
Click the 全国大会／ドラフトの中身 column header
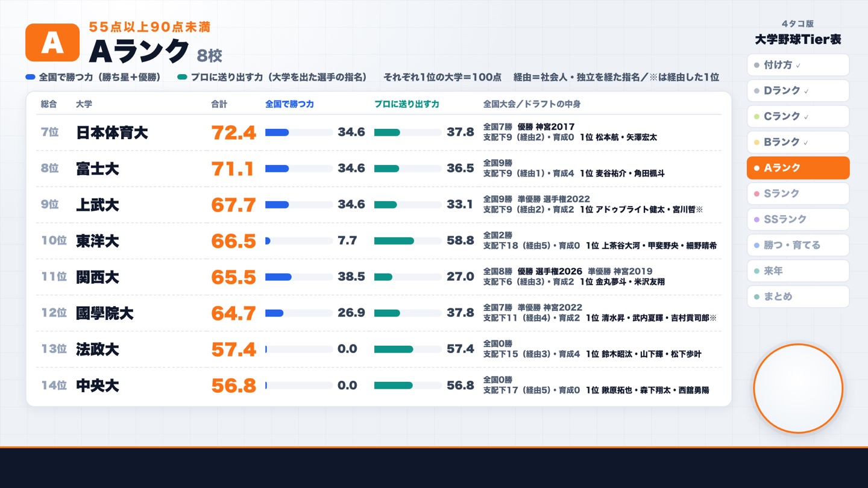(532, 104)
